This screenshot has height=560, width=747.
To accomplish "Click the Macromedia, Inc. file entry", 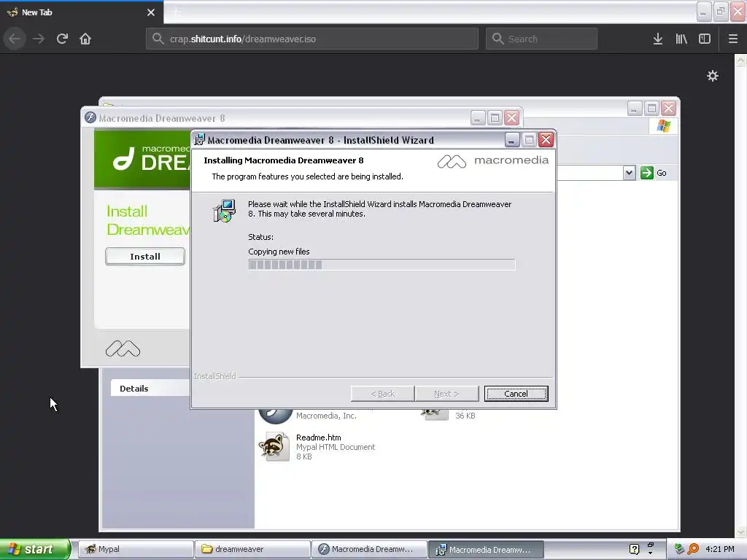I will pyautogui.click(x=326, y=416).
